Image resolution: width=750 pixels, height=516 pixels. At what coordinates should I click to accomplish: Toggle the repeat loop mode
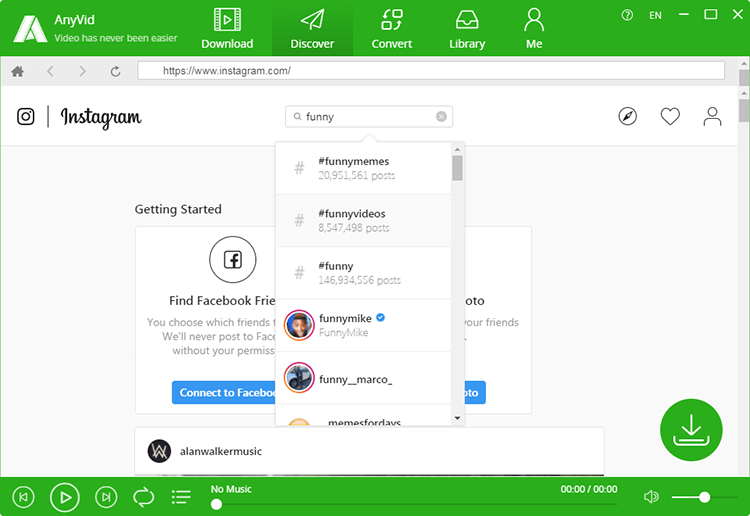click(143, 497)
